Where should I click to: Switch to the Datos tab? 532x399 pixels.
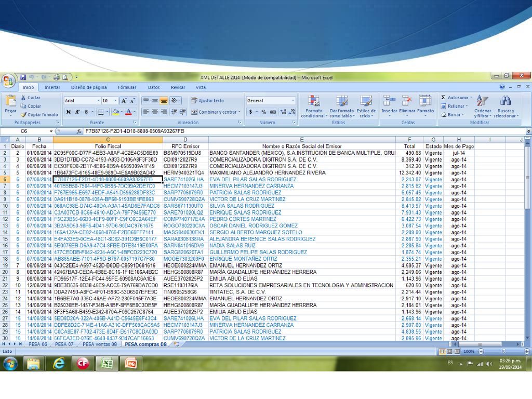point(154,87)
